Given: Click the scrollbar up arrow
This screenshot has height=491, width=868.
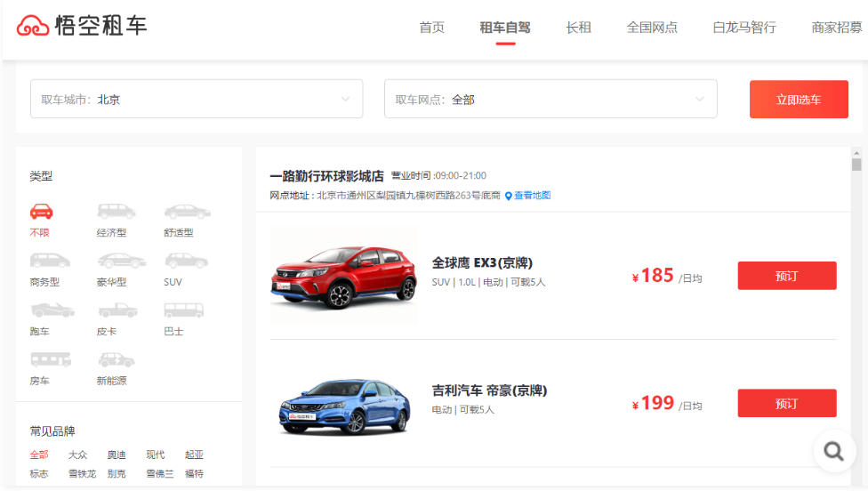Looking at the screenshot, I should [856, 153].
